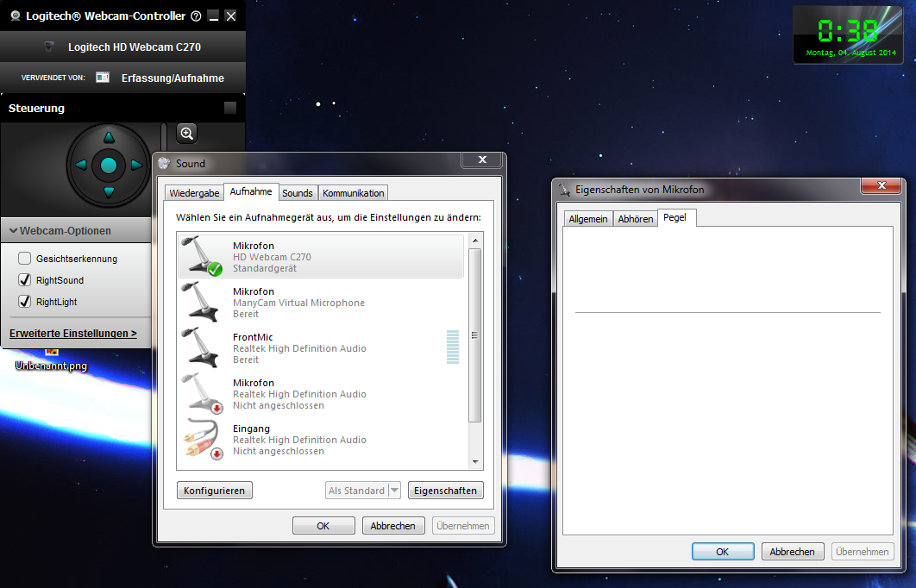Switch to the Sounds tab
Image resolution: width=916 pixels, height=588 pixels.
pyautogui.click(x=298, y=193)
